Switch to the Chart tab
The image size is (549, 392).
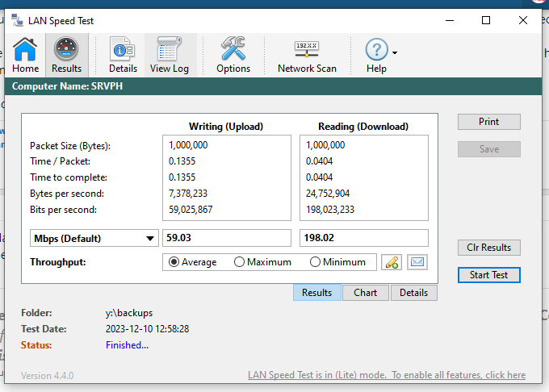pyautogui.click(x=366, y=292)
